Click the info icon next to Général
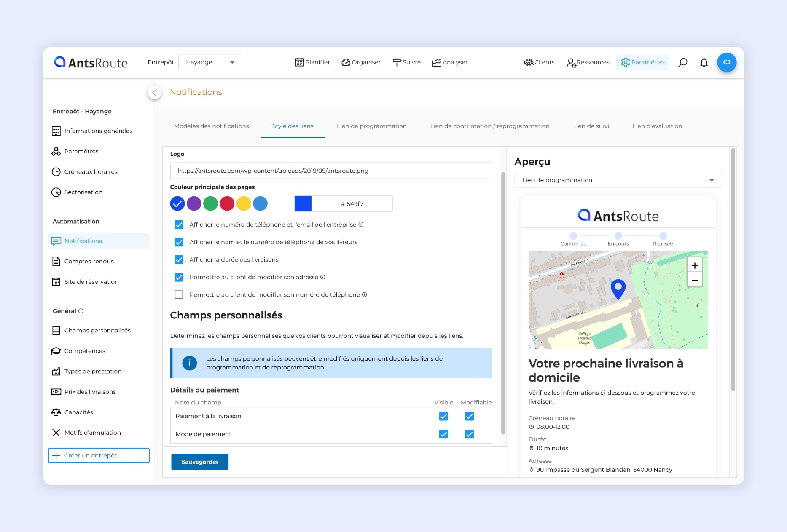Viewport: 787px width, 532px height. (x=81, y=311)
